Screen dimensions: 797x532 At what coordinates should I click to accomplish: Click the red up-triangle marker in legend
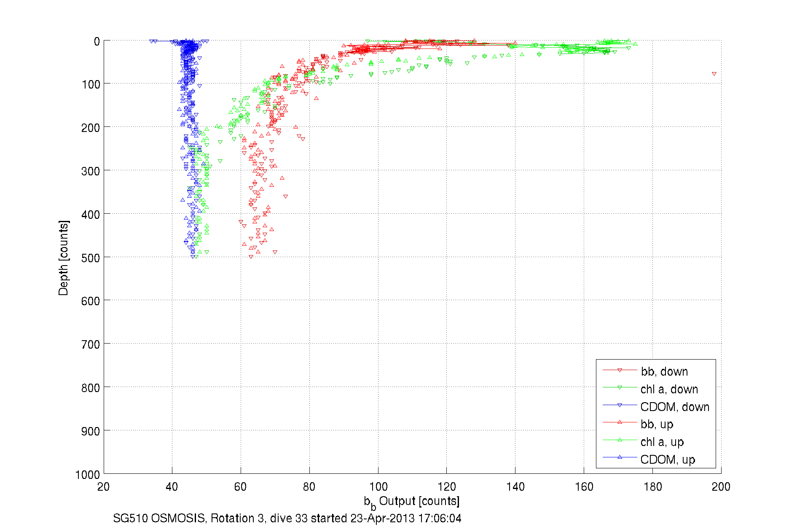point(620,422)
